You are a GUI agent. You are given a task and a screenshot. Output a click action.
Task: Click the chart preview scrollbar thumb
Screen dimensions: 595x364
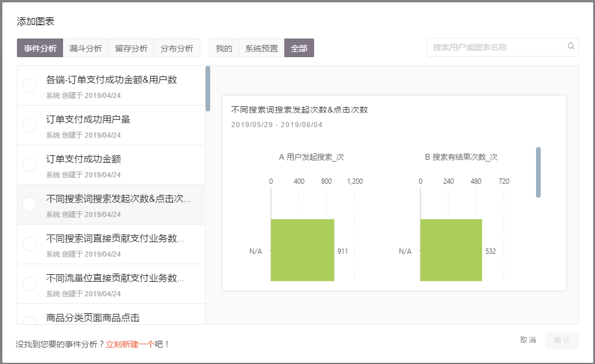coord(538,172)
